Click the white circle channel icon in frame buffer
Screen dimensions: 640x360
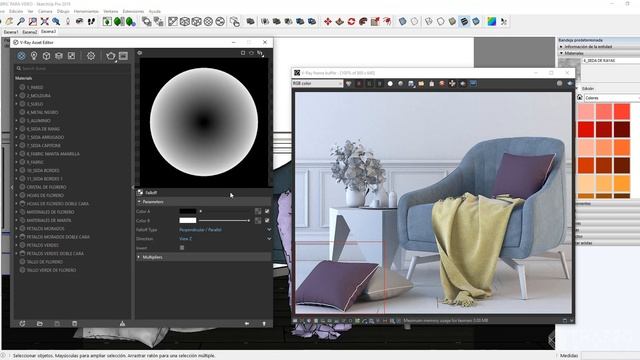point(390,84)
